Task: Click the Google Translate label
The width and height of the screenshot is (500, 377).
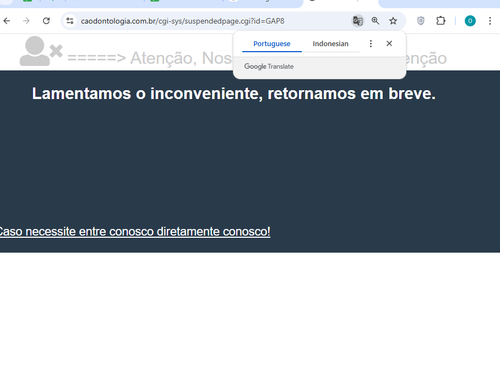Action: pyautogui.click(x=269, y=66)
